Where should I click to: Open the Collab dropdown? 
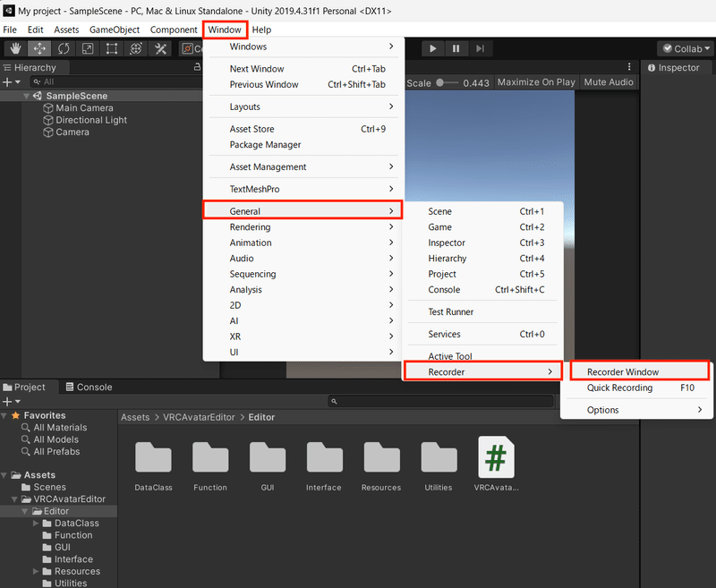pyautogui.click(x=686, y=48)
